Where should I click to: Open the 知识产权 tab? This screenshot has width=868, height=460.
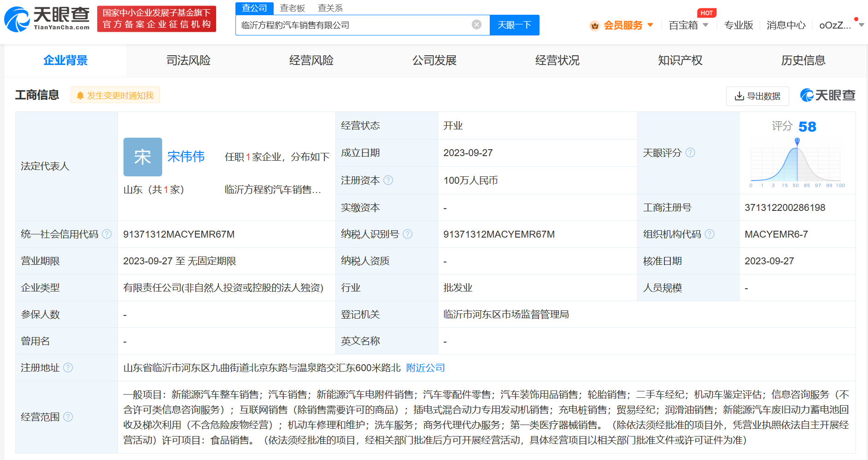coord(680,60)
